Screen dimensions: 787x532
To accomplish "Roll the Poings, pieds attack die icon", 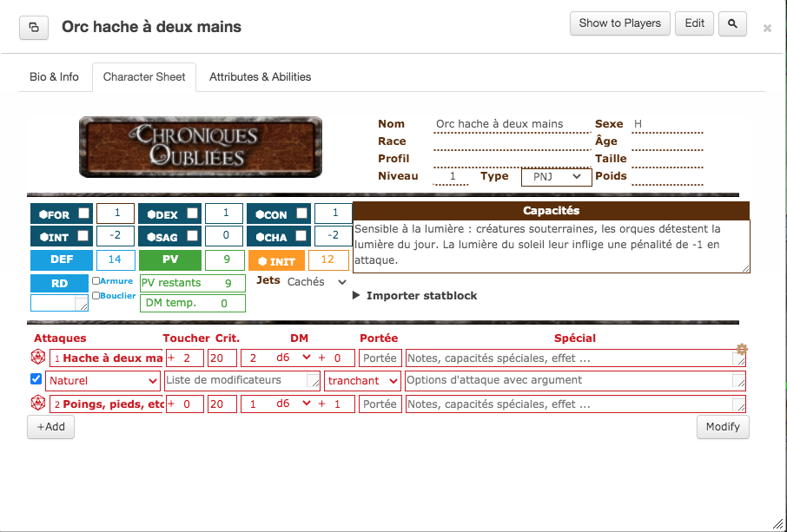I will (37, 404).
